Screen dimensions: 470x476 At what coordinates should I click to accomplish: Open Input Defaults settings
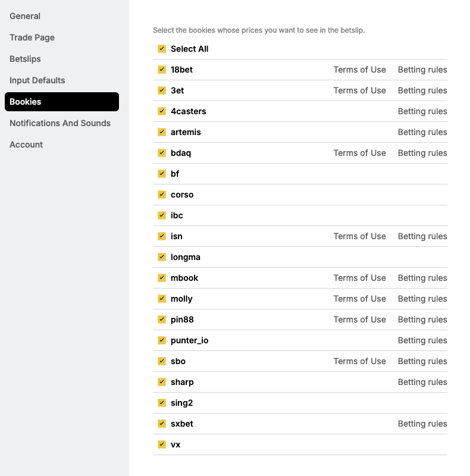[37, 80]
